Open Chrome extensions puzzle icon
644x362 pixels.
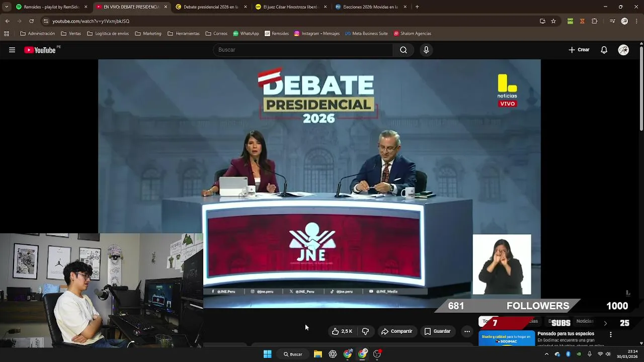point(595,21)
